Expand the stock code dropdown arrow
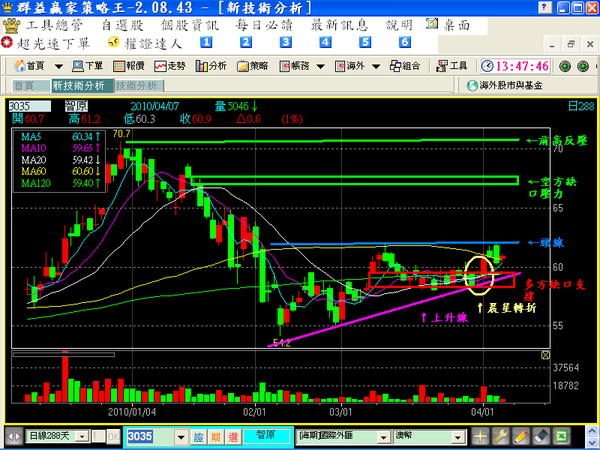 coord(181,437)
